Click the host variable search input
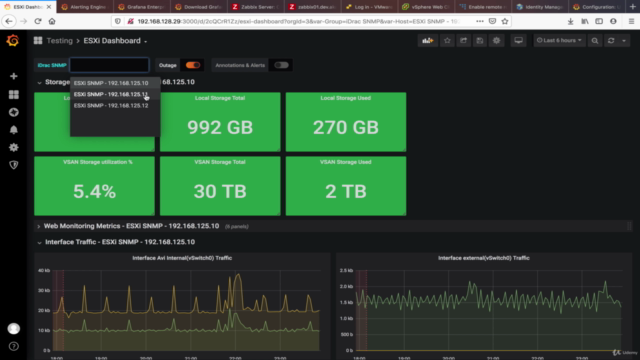Viewport: 640px width, 360px height. click(109, 65)
